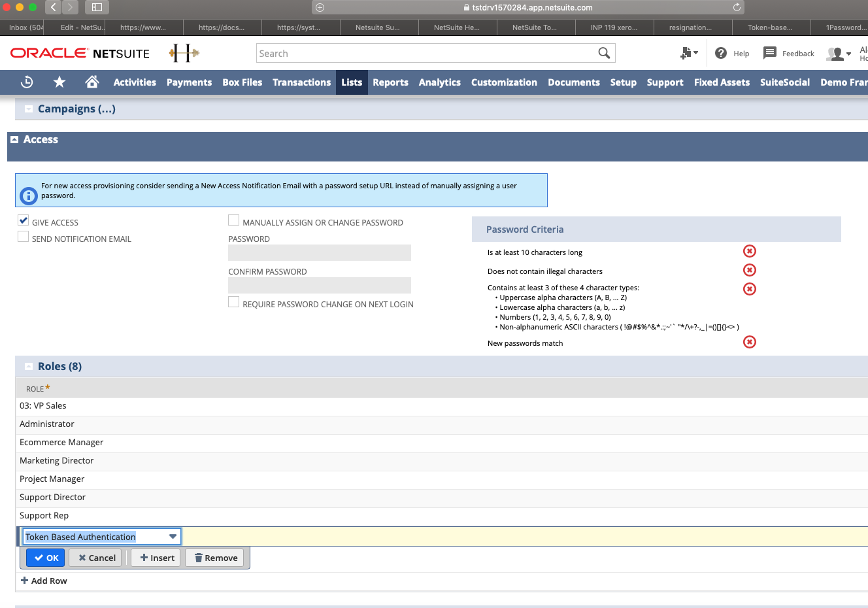
Task: Select the Marketing Director role row
Action: click(442, 461)
